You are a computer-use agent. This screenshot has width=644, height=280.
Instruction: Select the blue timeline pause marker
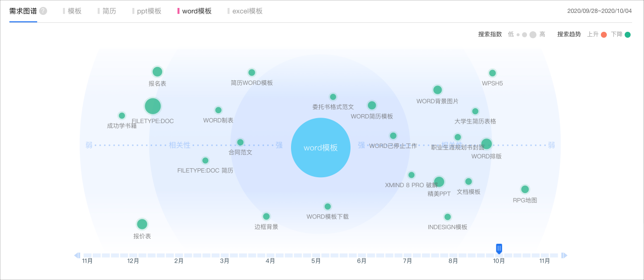[x=499, y=249]
